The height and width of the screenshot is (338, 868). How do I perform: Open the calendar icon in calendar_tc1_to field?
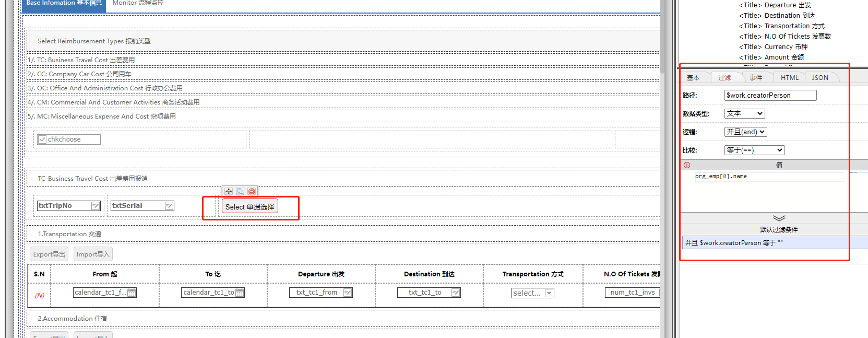tap(240, 293)
